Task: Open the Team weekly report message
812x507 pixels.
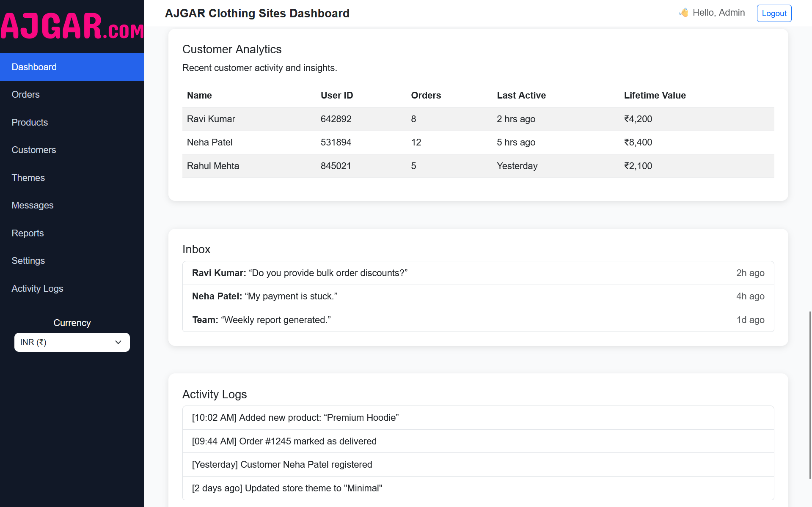Action: coord(478,320)
